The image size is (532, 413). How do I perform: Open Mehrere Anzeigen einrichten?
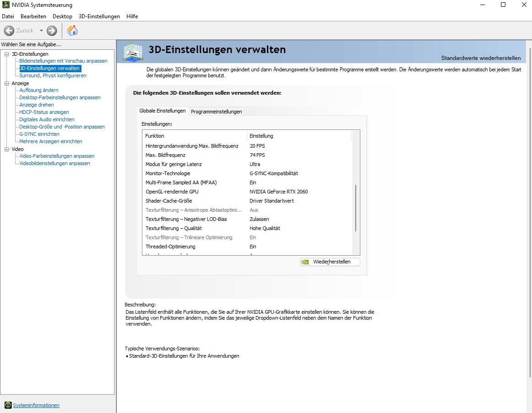point(50,141)
